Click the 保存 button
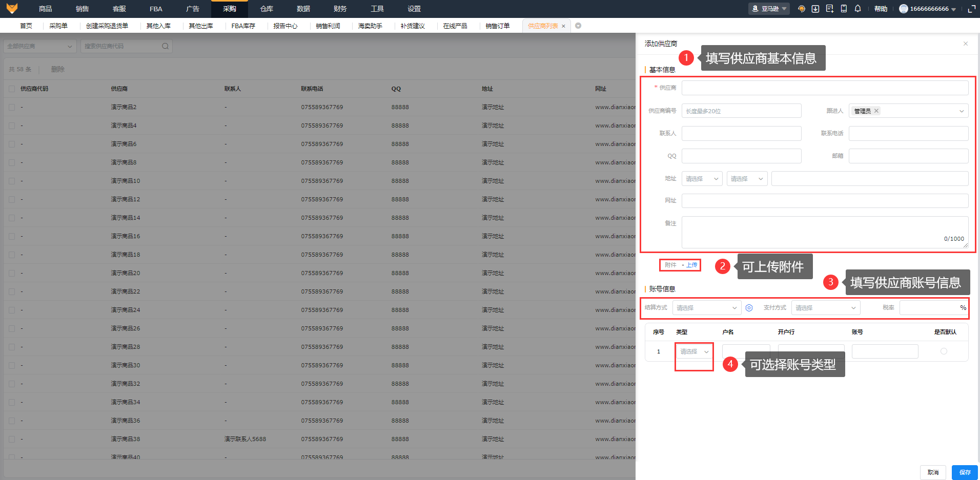 (x=965, y=472)
